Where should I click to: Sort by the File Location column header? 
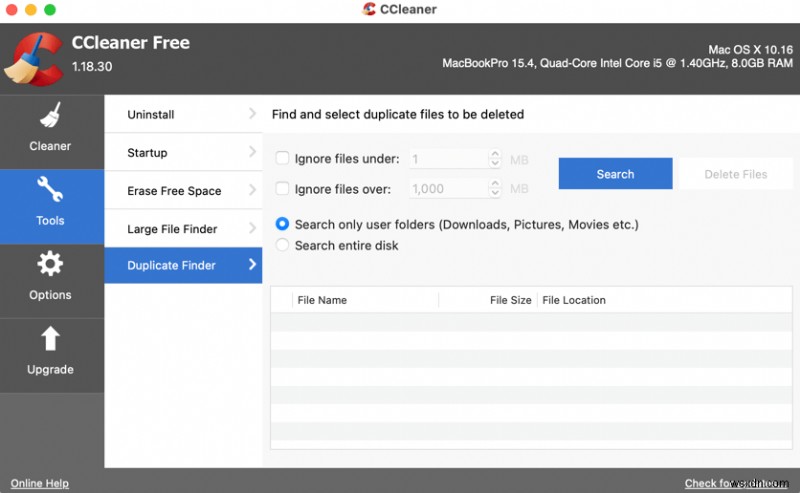(x=664, y=300)
